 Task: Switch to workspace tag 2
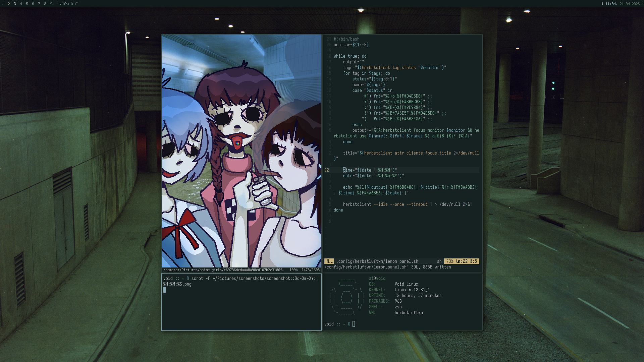pyautogui.click(x=9, y=4)
